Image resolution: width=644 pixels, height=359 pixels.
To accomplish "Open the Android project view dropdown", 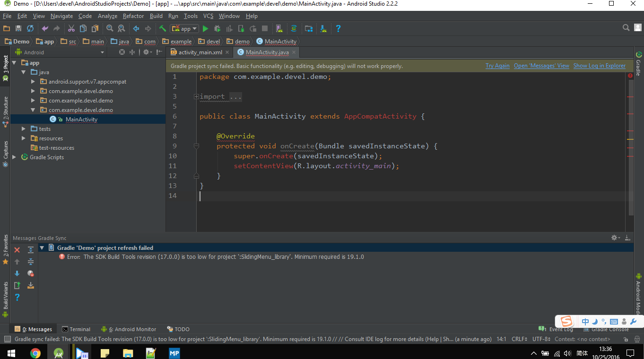I will tap(59, 52).
